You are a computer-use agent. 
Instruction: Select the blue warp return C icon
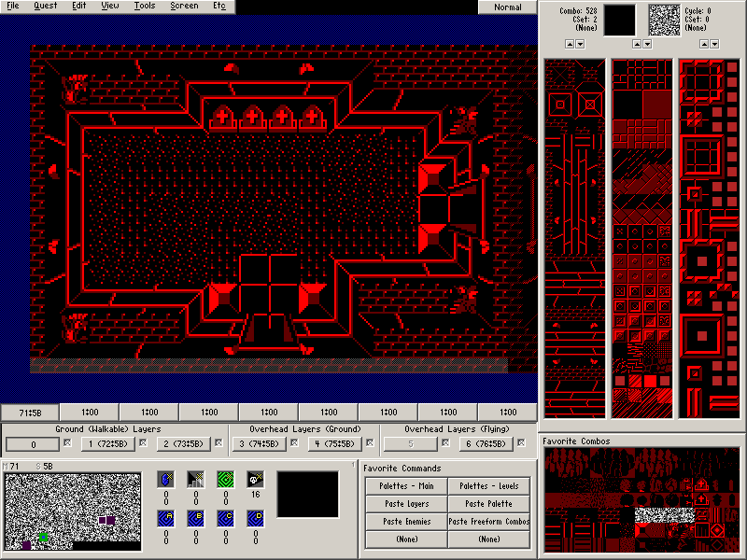coord(226,519)
